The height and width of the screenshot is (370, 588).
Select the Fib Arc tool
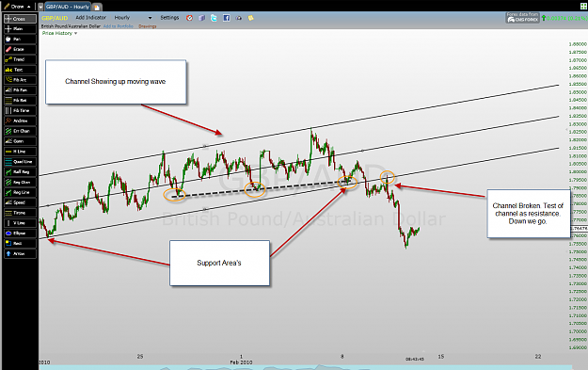tap(21, 80)
